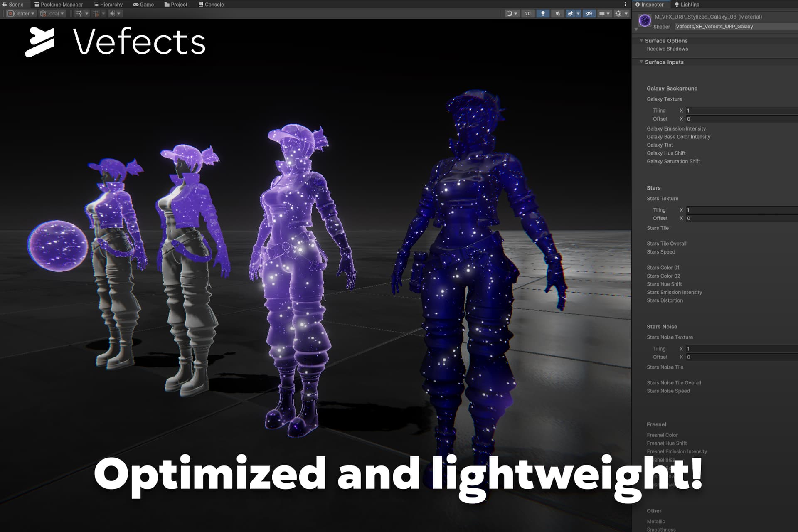Toggle scene audio mute
This screenshot has width=798, height=532.
(557, 14)
